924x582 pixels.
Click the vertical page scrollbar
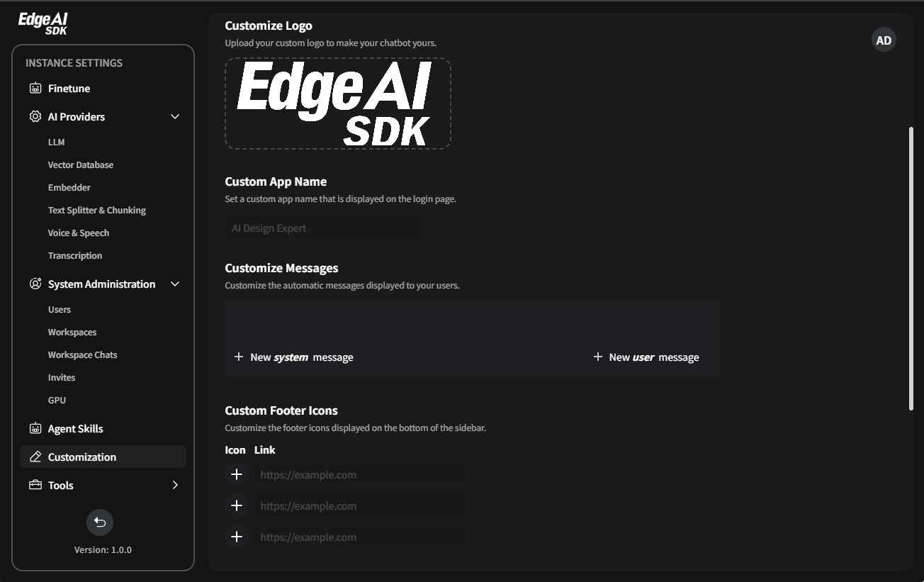pyautogui.click(x=911, y=269)
